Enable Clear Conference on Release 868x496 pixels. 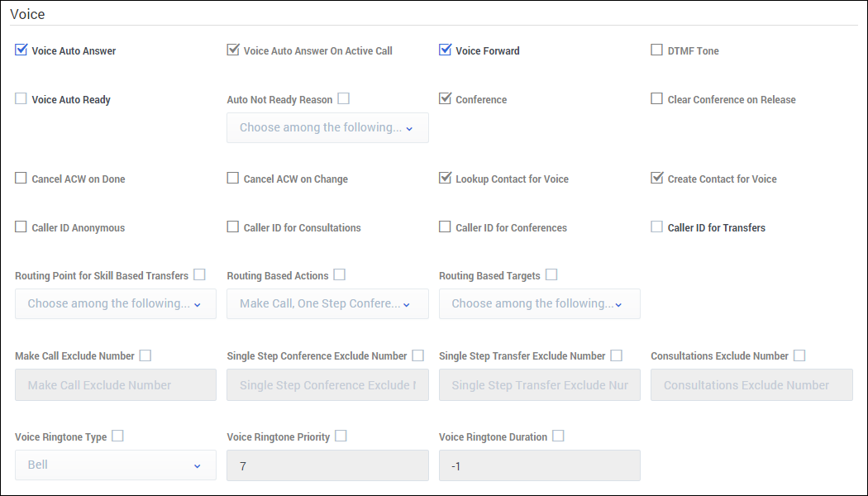coord(657,99)
